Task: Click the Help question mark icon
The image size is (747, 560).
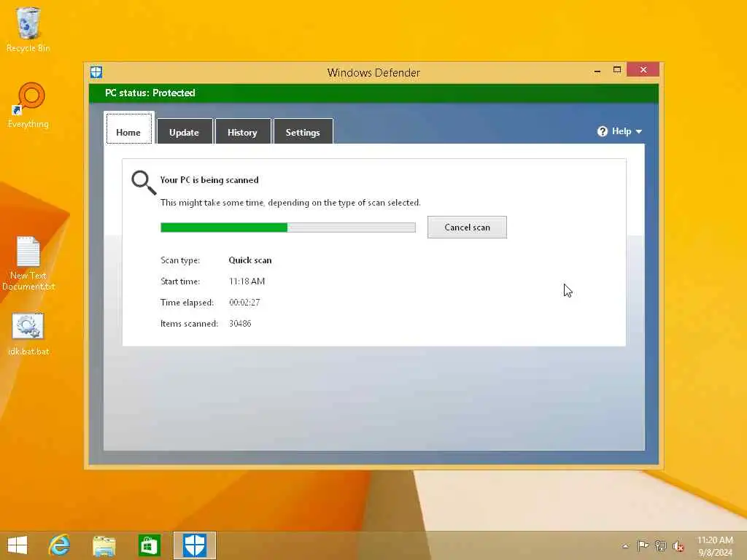Action: click(x=602, y=131)
